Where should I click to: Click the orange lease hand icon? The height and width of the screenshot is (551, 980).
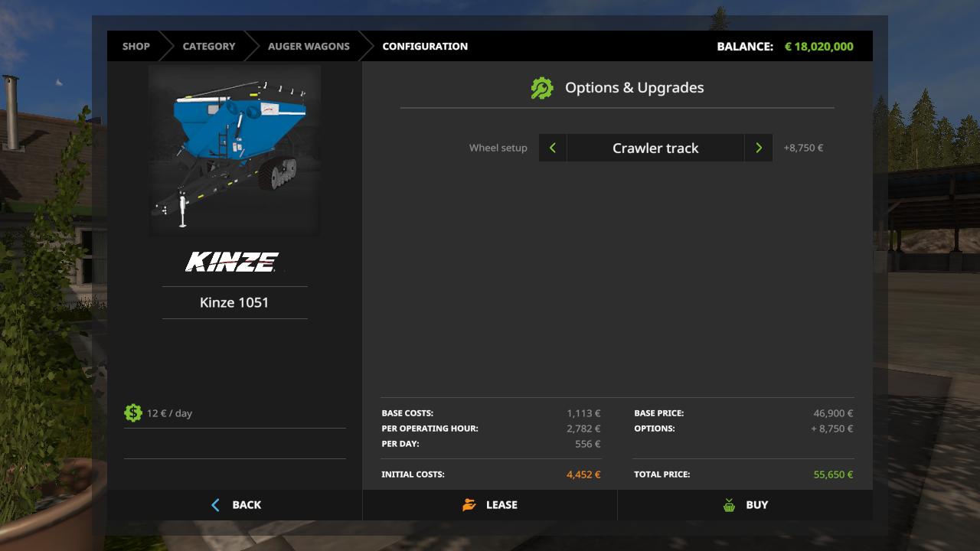click(x=469, y=505)
